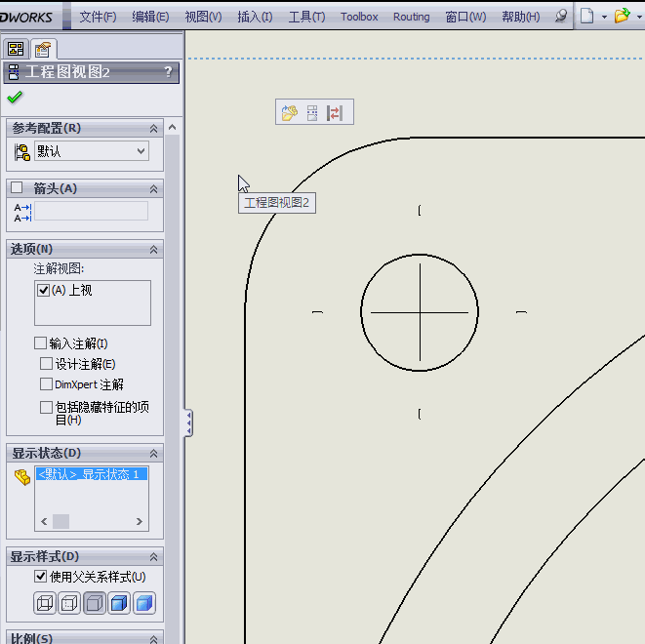
Task: Uncheck the (A) 上视 annotation view
Action: (43, 291)
